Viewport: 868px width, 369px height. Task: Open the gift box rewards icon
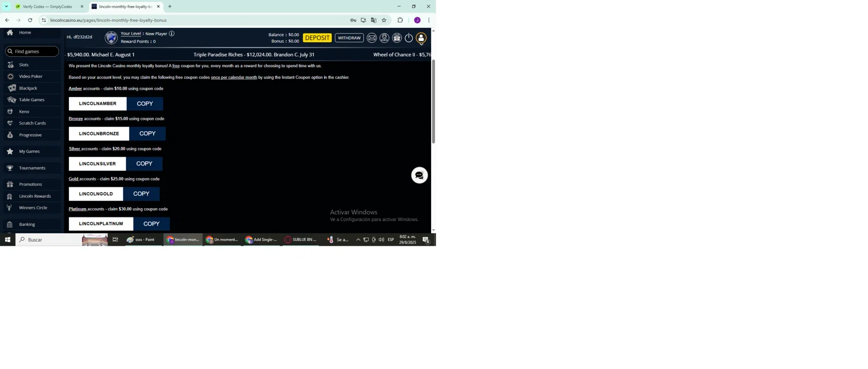click(396, 38)
